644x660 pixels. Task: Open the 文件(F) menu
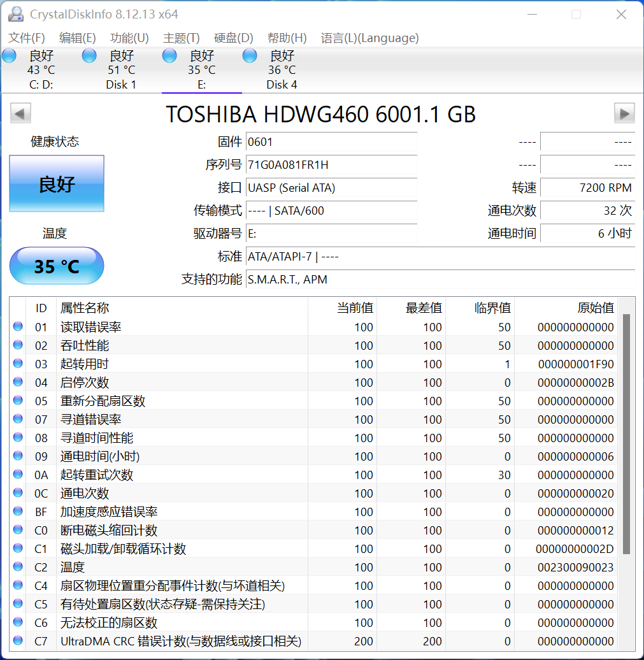pyautogui.click(x=27, y=38)
